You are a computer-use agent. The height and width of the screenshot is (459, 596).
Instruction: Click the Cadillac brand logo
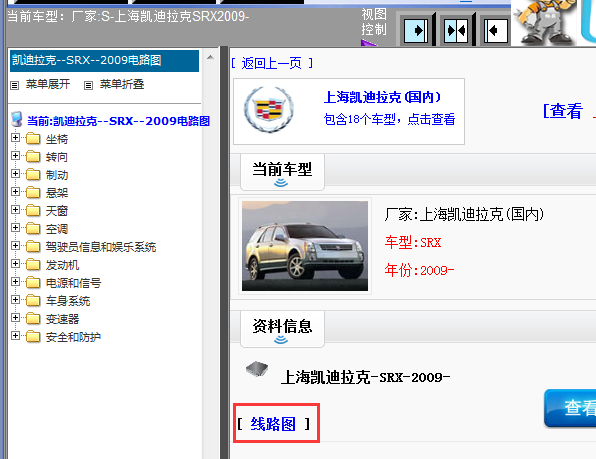click(269, 109)
